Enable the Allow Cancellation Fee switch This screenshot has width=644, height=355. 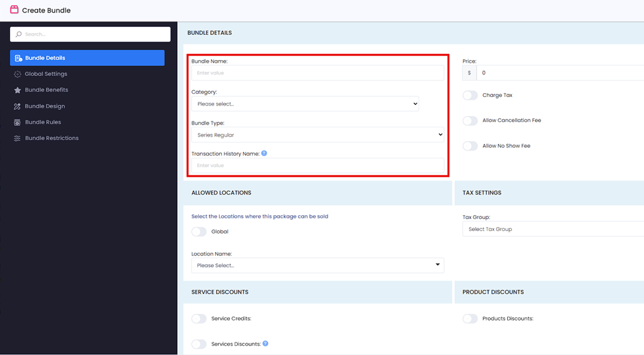click(470, 121)
